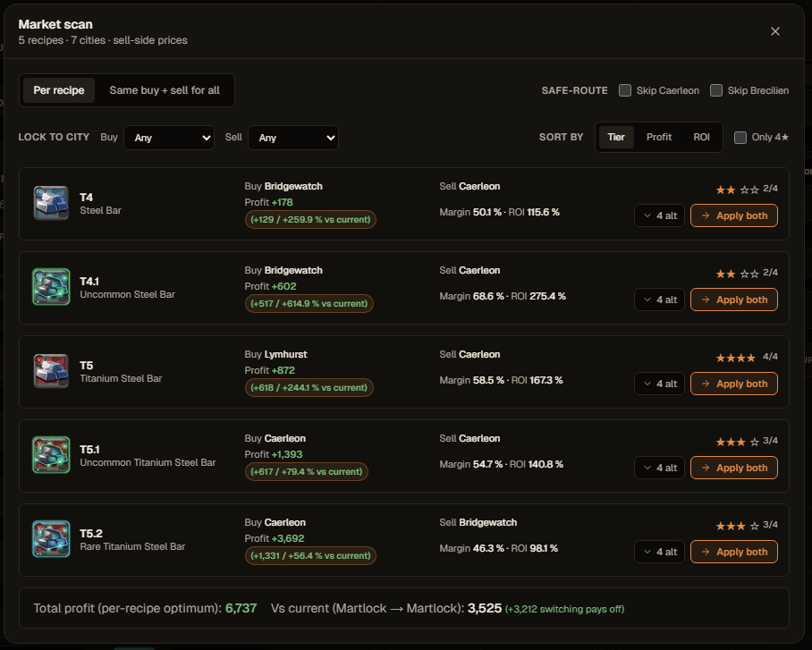Click the (+129 / +259.9 % vs current) badge
812x650 pixels.
pos(310,220)
